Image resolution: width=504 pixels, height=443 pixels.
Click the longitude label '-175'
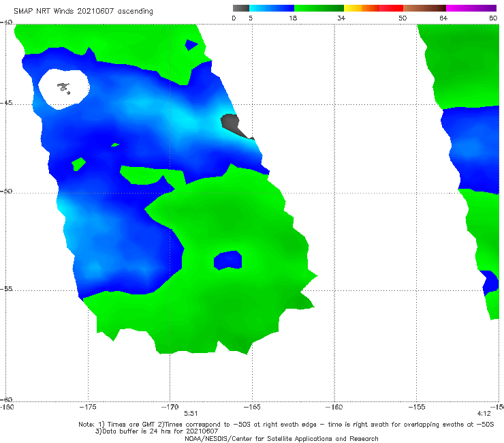(88, 407)
